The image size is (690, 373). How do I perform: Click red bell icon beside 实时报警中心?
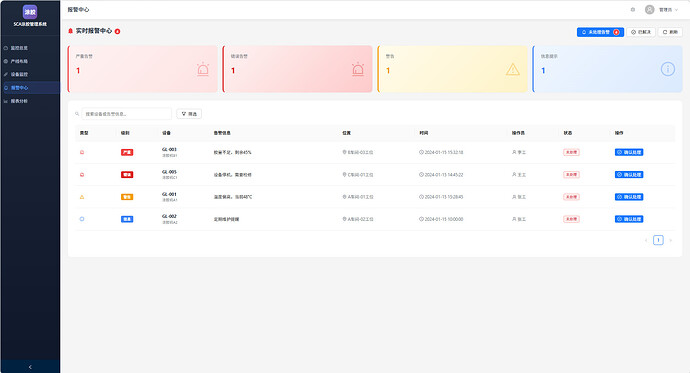(x=70, y=31)
